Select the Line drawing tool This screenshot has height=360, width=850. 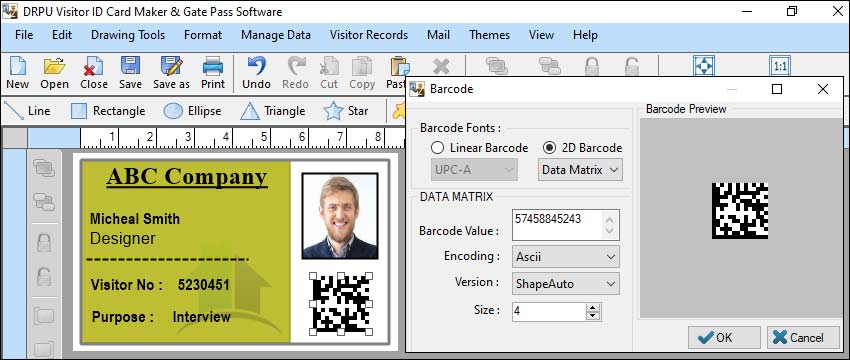tap(28, 111)
